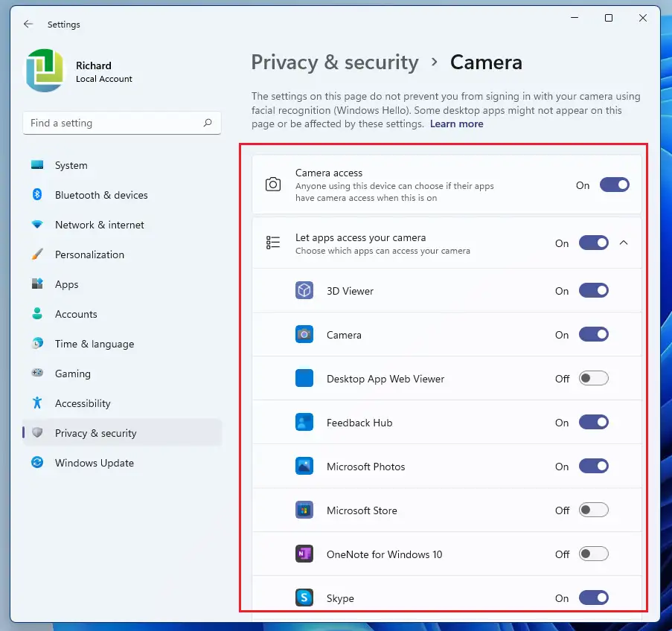Select Privacy & security in sidebar

click(x=122, y=432)
